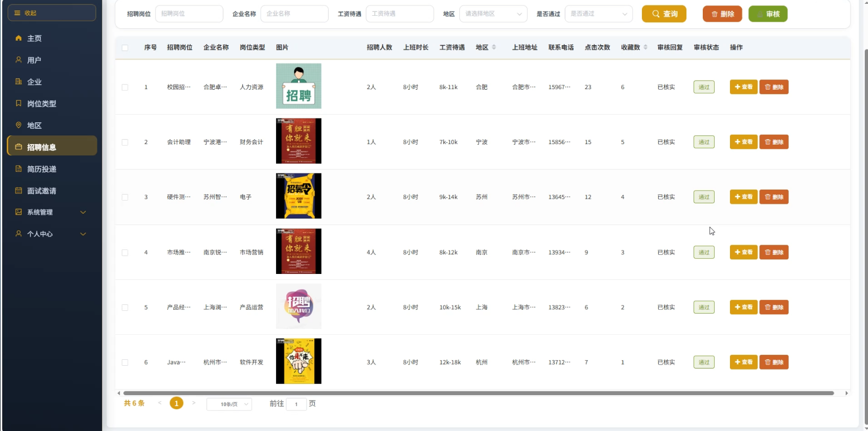Image resolution: width=868 pixels, height=431 pixels.
Task: Click the 企业名称 search input field
Action: coord(294,14)
